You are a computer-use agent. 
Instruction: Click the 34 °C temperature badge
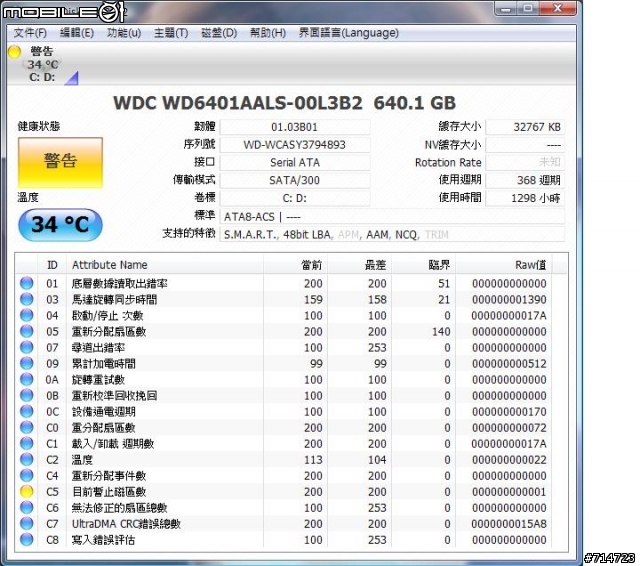(60, 224)
